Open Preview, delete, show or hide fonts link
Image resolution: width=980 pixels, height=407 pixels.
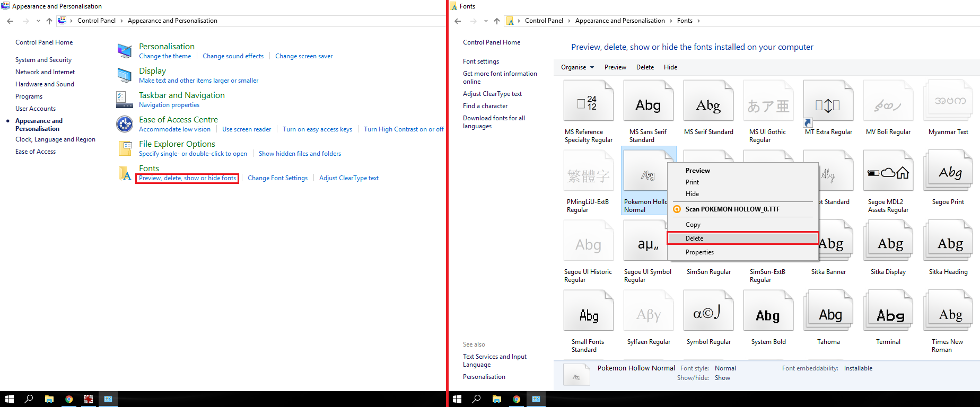point(187,178)
